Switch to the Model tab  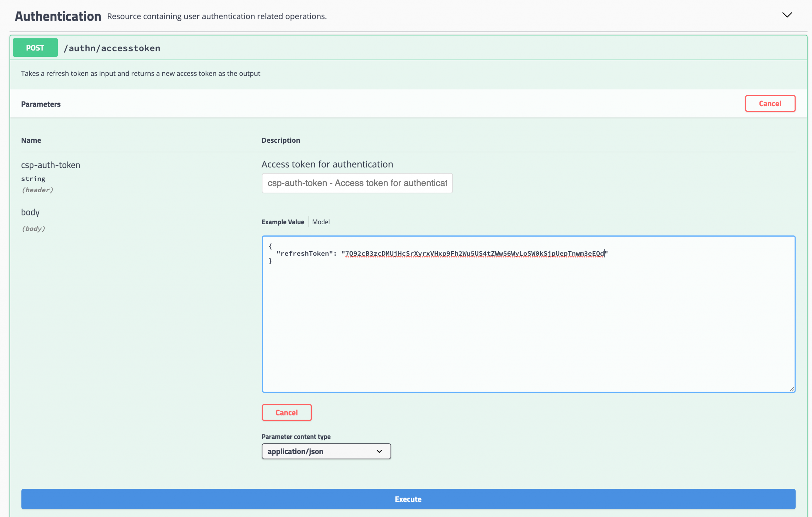tap(321, 222)
